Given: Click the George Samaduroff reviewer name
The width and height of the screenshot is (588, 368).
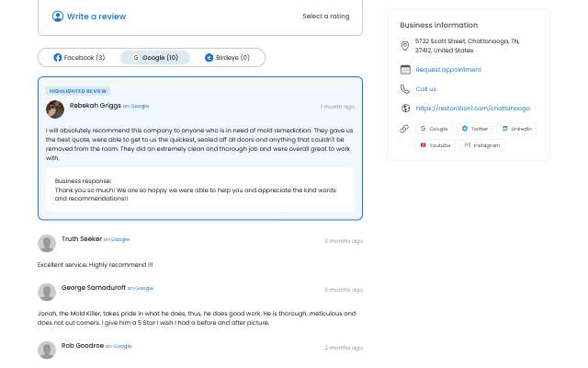Looking at the screenshot, I should point(94,288).
